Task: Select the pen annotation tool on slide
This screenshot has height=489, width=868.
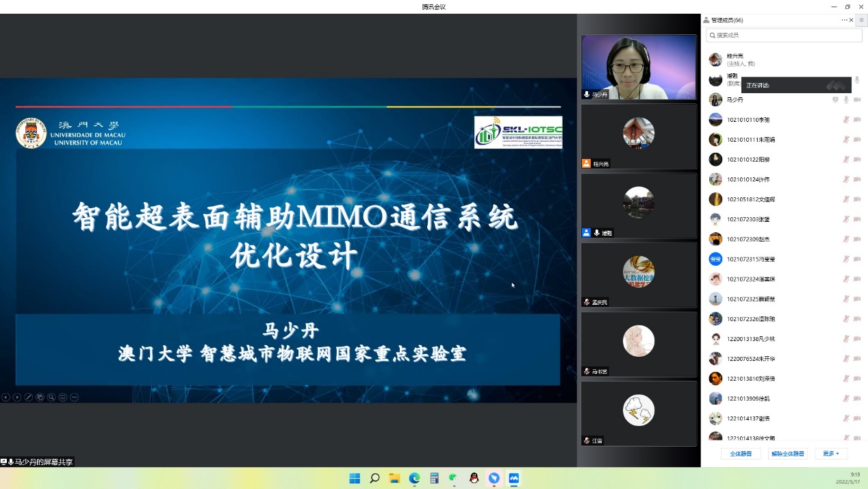Action: click(29, 397)
